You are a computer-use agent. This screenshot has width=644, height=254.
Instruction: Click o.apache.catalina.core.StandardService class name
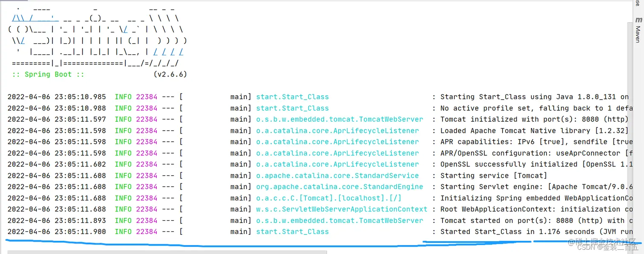tap(337, 176)
